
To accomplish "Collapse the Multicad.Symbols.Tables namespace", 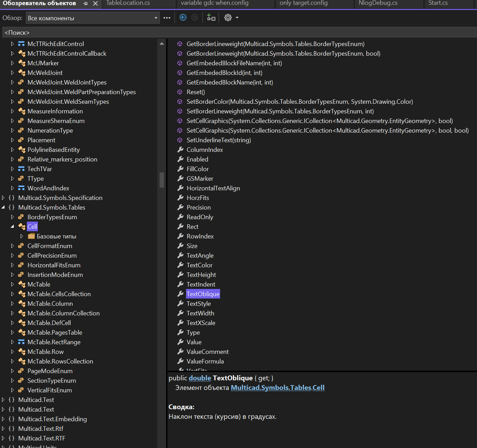I will click(x=3, y=207).
